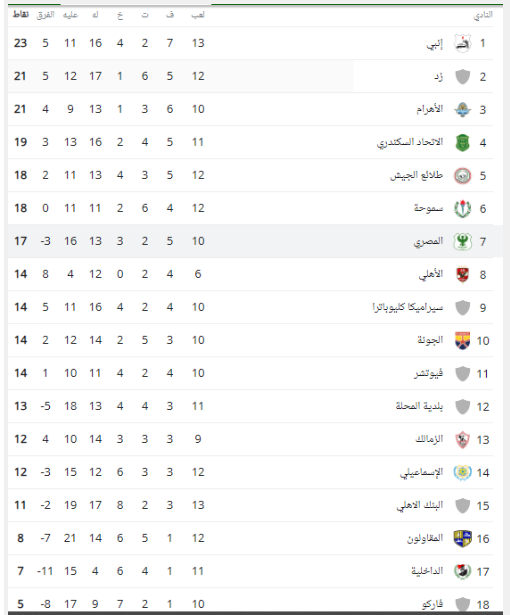
Task: Open the بلدية المحلة team link
Action: (419, 406)
